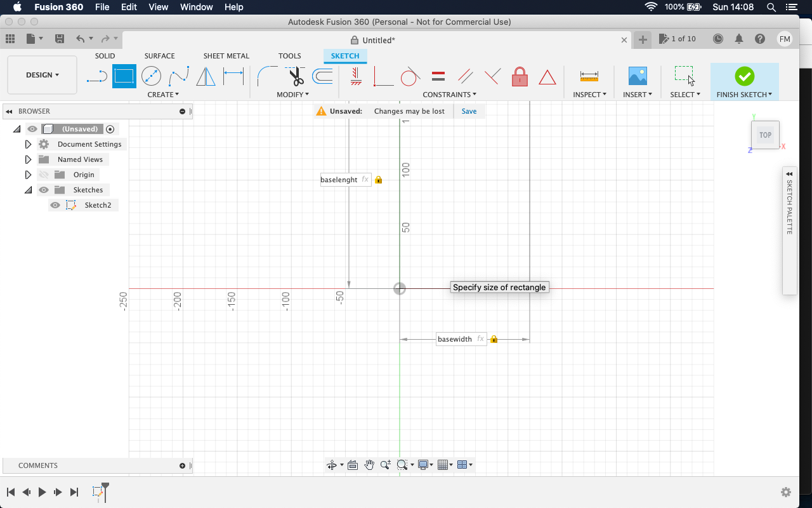The width and height of the screenshot is (812, 508).
Task: Switch to the TOOLS tab
Action: (290, 56)
